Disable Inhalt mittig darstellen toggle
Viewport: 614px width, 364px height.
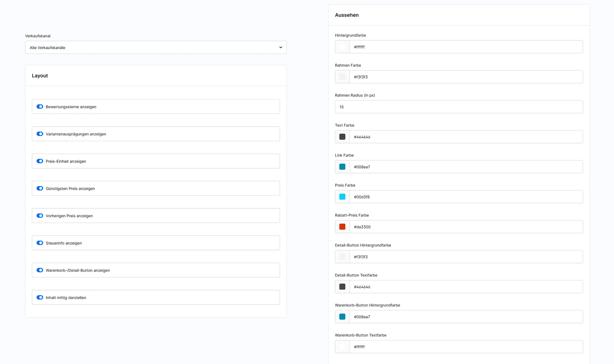(40, 297)
